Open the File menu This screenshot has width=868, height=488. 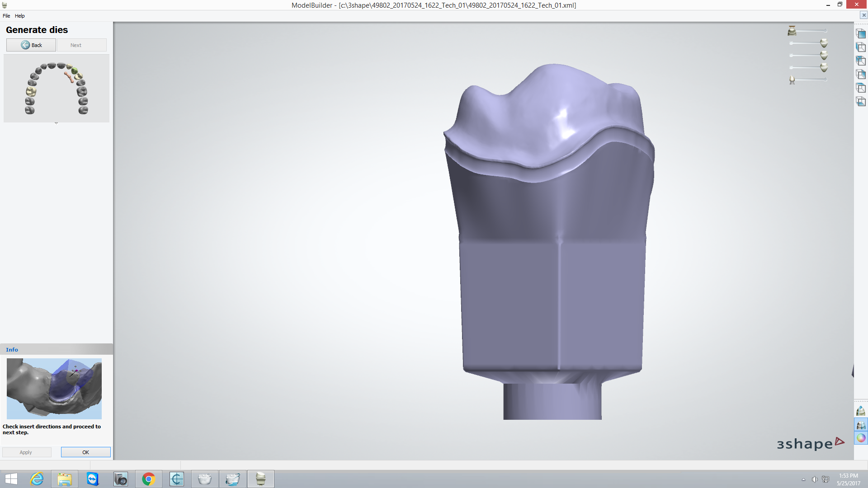[x=6, y=15]
